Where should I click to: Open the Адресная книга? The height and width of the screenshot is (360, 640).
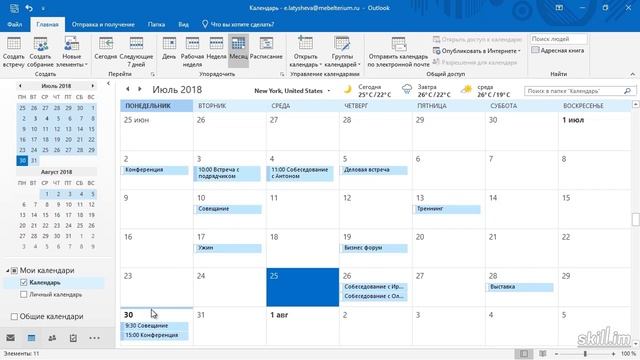tap(558, 51)
